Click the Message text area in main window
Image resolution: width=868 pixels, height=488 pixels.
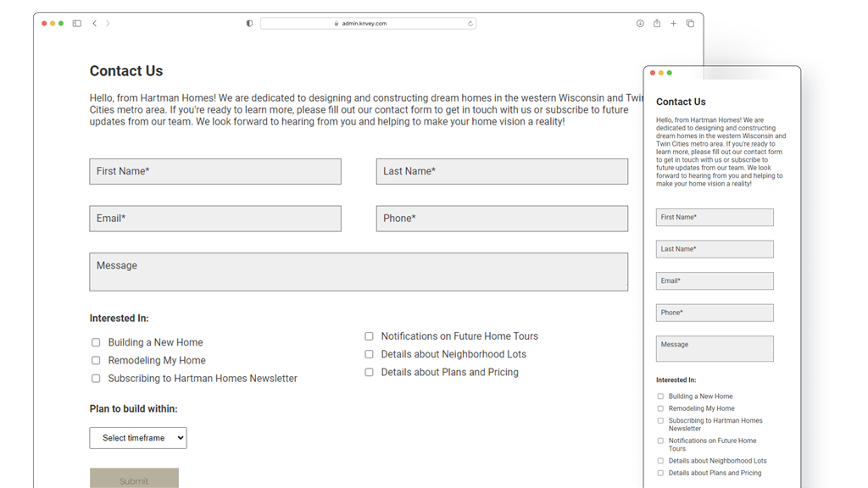point(359,272)
